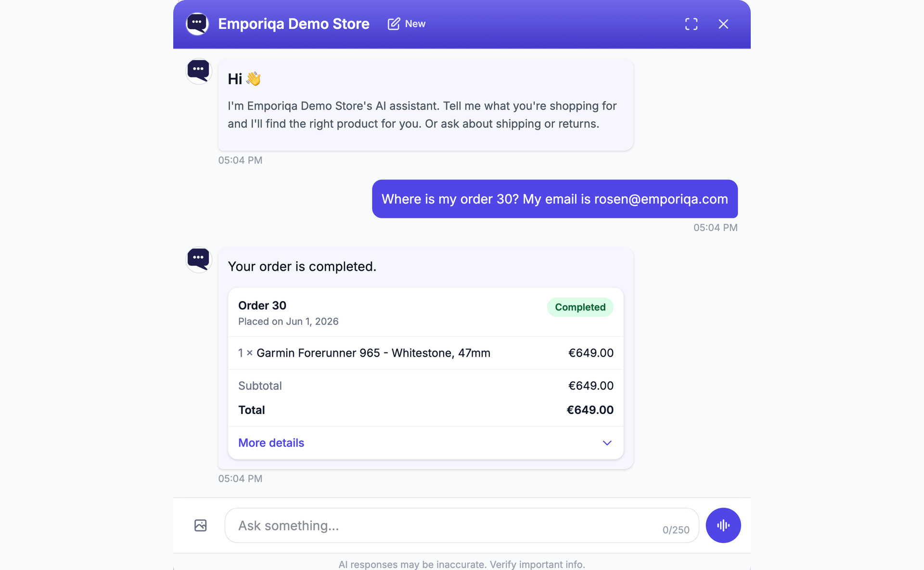
Task: Expand More details of Order 30
Action: coord(425,443)
